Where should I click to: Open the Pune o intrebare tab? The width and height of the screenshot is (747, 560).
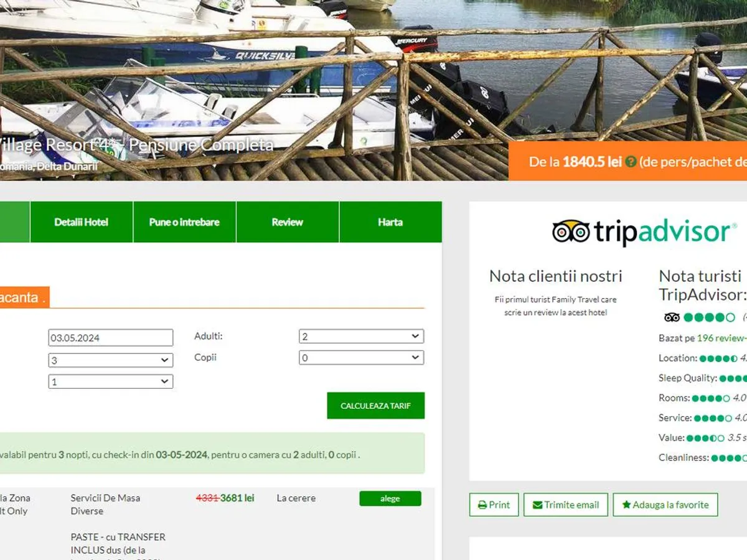[184, 222]
